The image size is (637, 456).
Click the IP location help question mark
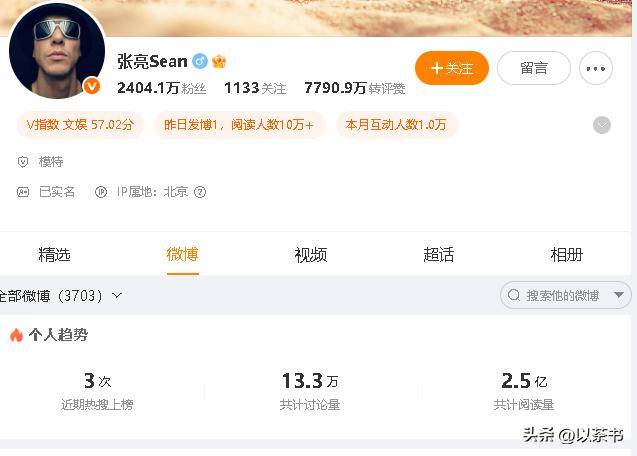pos(200,192)
